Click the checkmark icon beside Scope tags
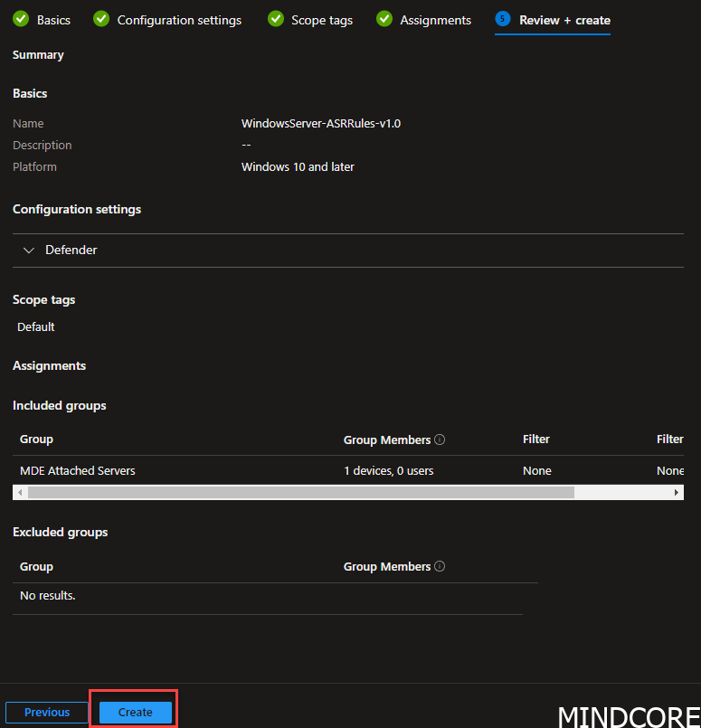The width and height of the screenshot is (701, 728). coord(276,19)
